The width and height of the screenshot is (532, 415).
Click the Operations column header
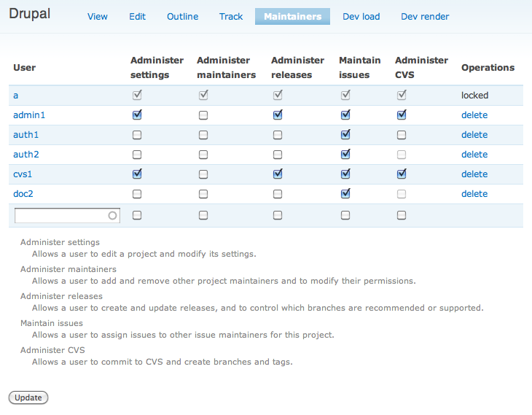(488, 68)
